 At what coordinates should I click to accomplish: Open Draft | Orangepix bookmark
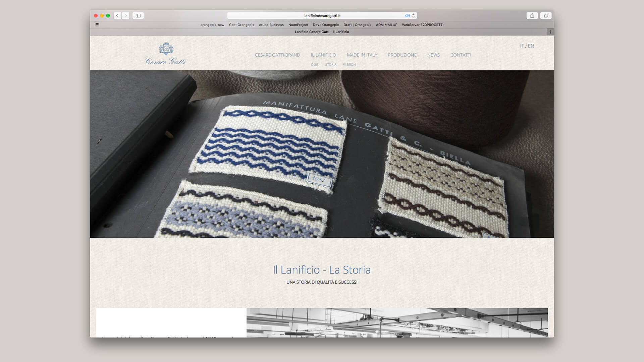tap(357, 25)
